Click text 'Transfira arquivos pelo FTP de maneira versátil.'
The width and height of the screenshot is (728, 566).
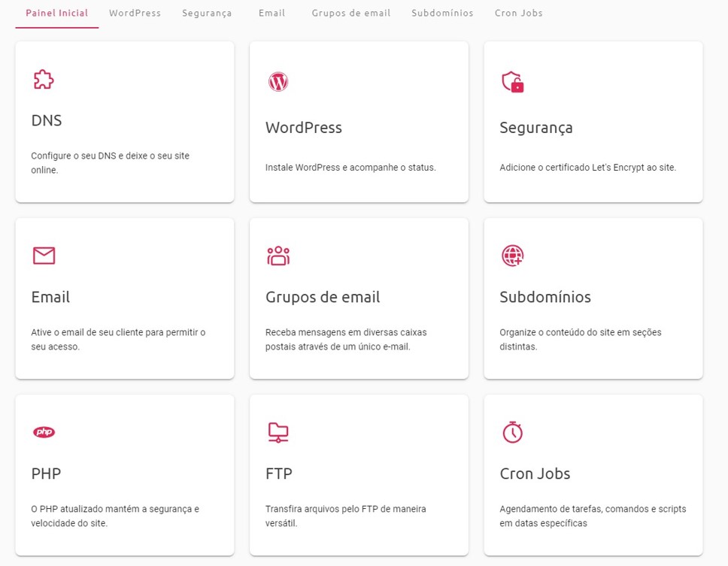345,516
